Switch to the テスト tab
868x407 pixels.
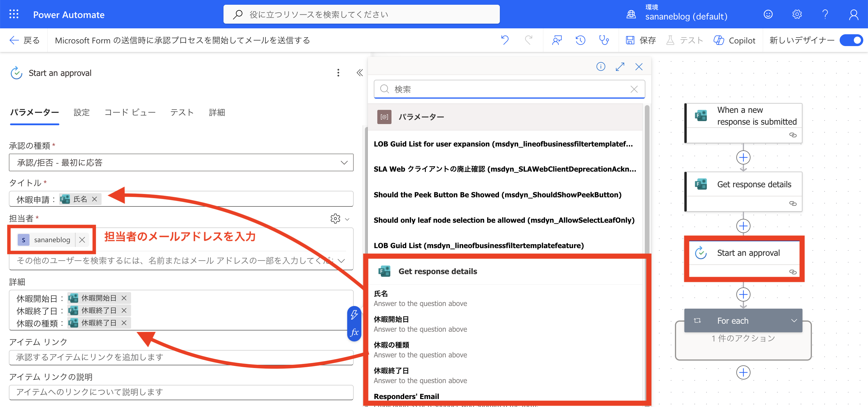coord(182,113)
